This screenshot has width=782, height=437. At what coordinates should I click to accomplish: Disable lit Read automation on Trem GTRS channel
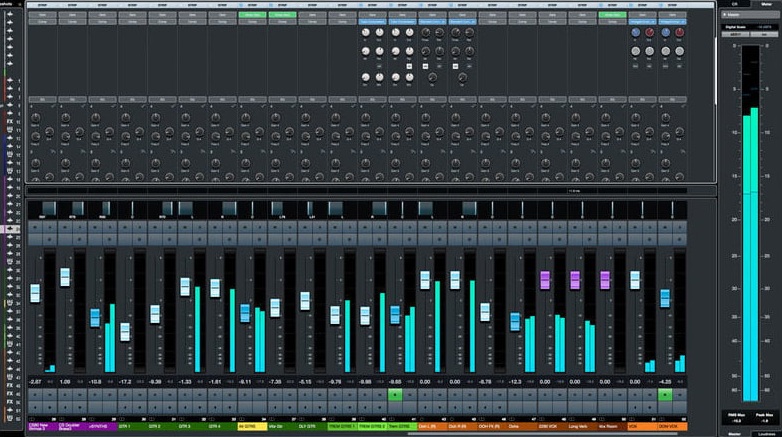395,395
